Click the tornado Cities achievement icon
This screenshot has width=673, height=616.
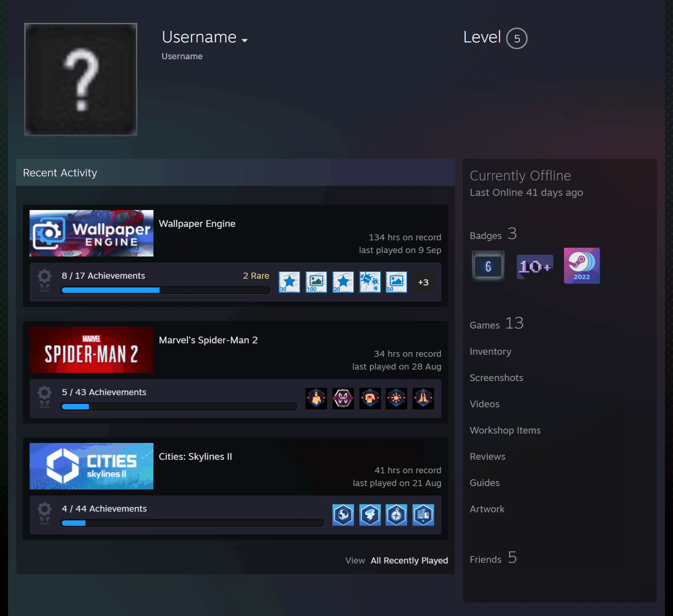click(370, 515)
